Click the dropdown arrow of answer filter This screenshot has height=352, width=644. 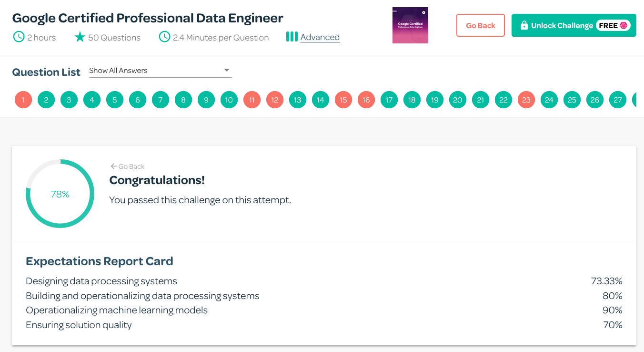point(227,71)
